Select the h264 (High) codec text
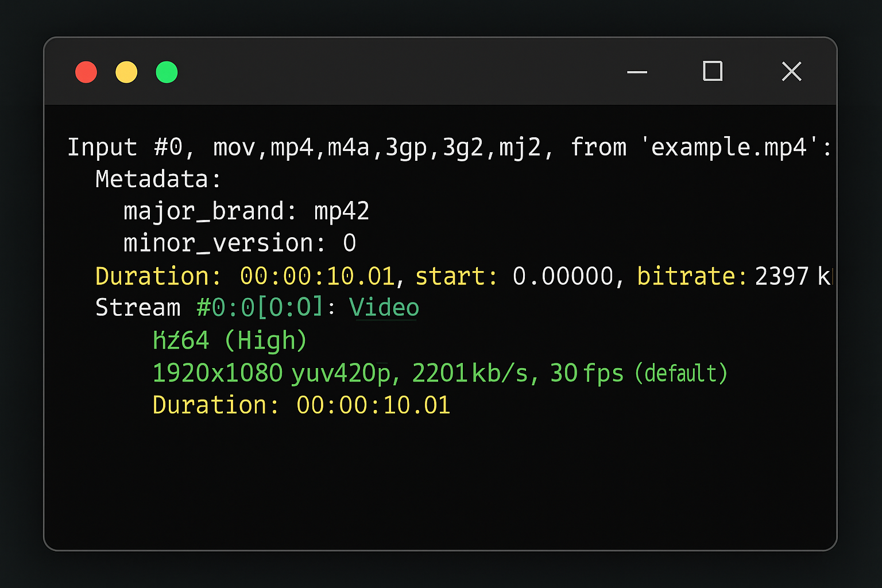Image resolution: width=882 pixels, height=588 pixels. click(229, 339)
